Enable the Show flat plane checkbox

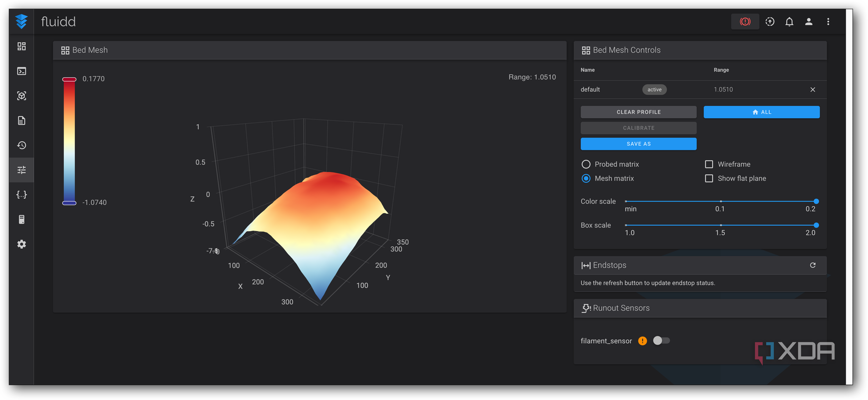tap(709, 178)
